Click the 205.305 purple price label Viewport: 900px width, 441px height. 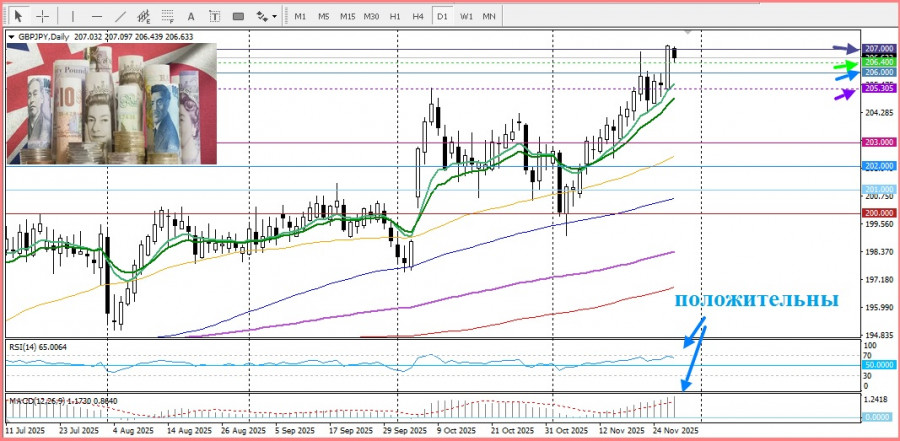coord(878,88)
